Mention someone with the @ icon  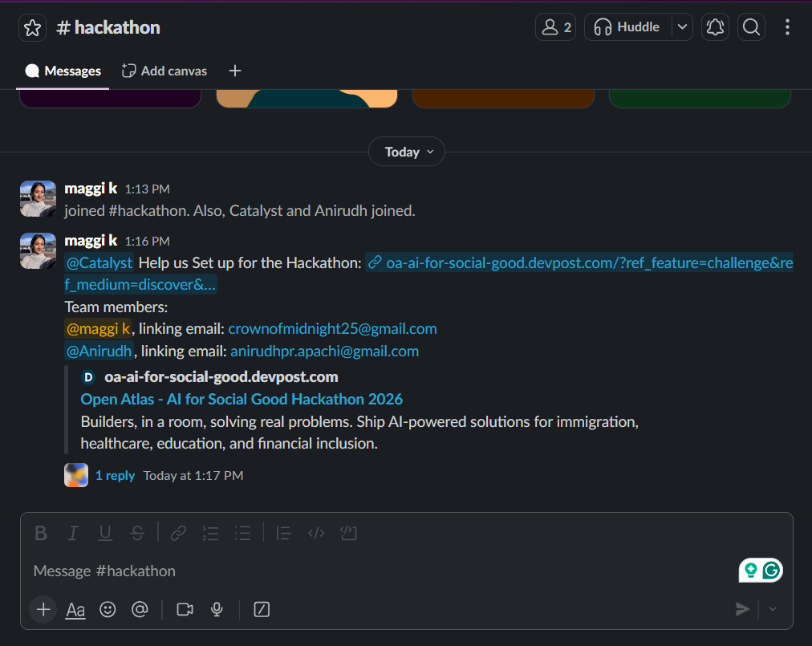click(140, 609)
